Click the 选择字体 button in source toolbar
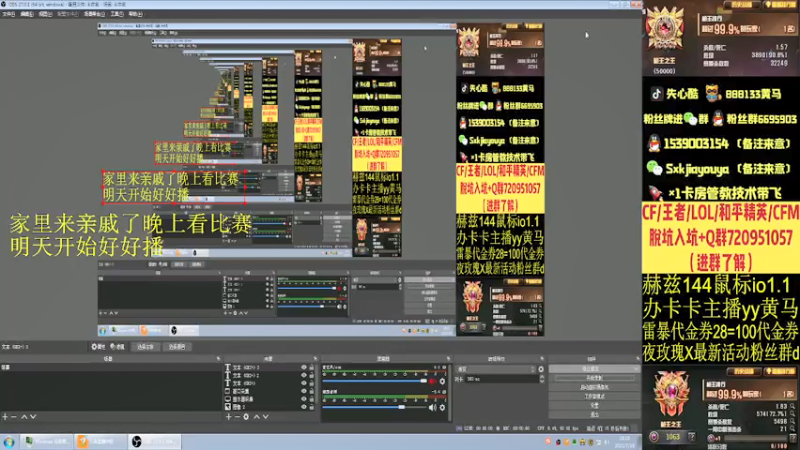Image resolution: width=800 pixels, height=450 pixels. pos(145,347)
